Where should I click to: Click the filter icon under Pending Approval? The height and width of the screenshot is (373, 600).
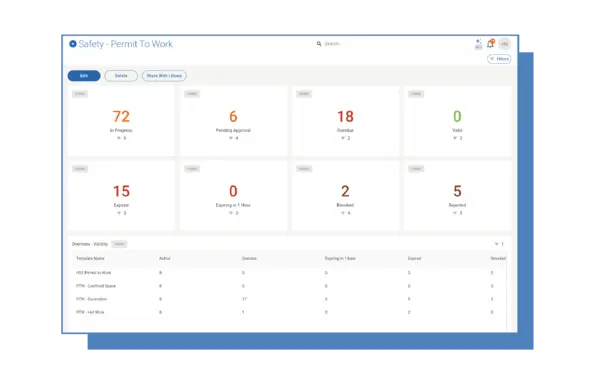point(231,138)
